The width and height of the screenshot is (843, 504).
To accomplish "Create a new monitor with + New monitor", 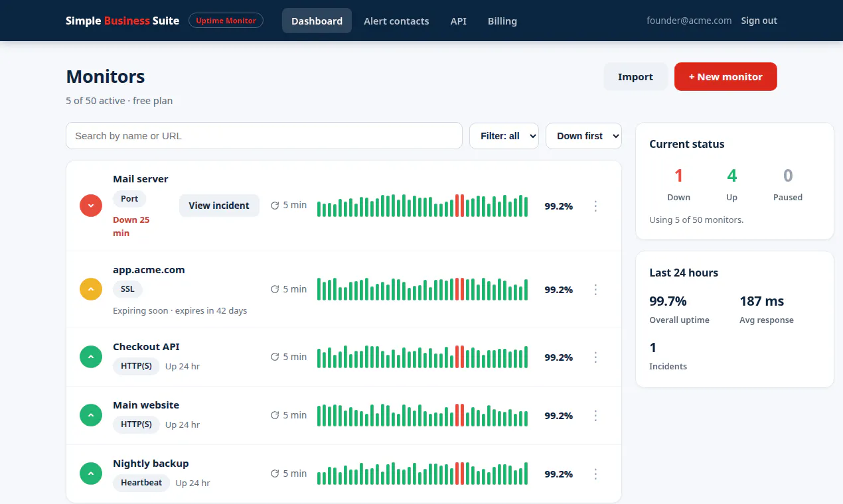I will coord(726,77).
